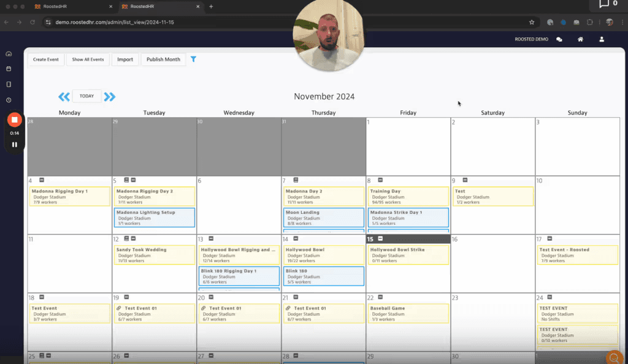The width and height of the screenshot is (628, 364).
Task: Collapse day 22 with its minus icon
Action: click(380, 297)
